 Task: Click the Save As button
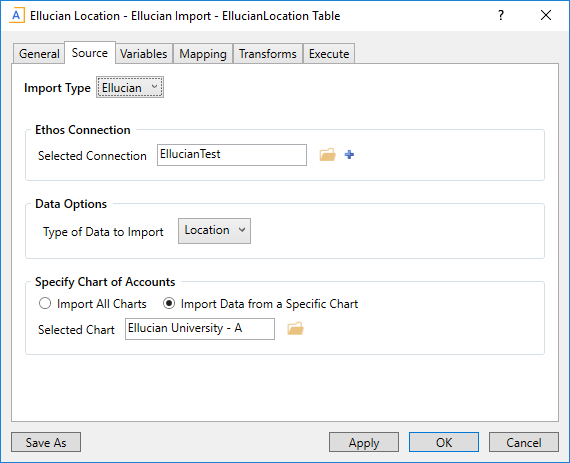click(46, 442)
